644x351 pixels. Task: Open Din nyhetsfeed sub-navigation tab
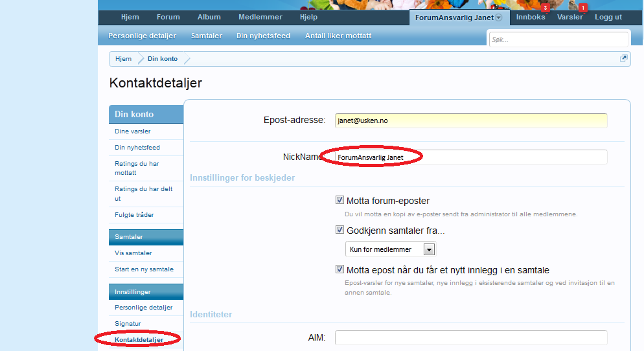(x=263, y=36)
